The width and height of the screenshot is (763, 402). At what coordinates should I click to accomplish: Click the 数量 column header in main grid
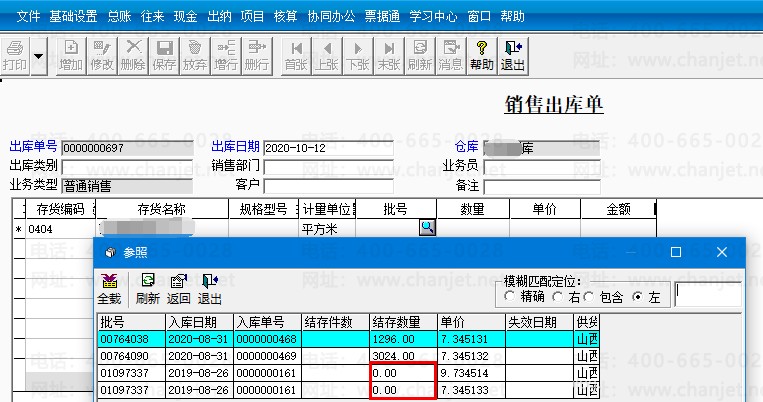tap(472, 209)
